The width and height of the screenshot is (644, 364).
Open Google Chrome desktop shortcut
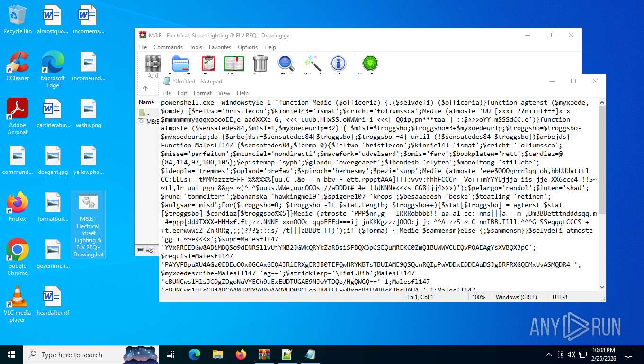pyautogui.click(x=18, y=257)
